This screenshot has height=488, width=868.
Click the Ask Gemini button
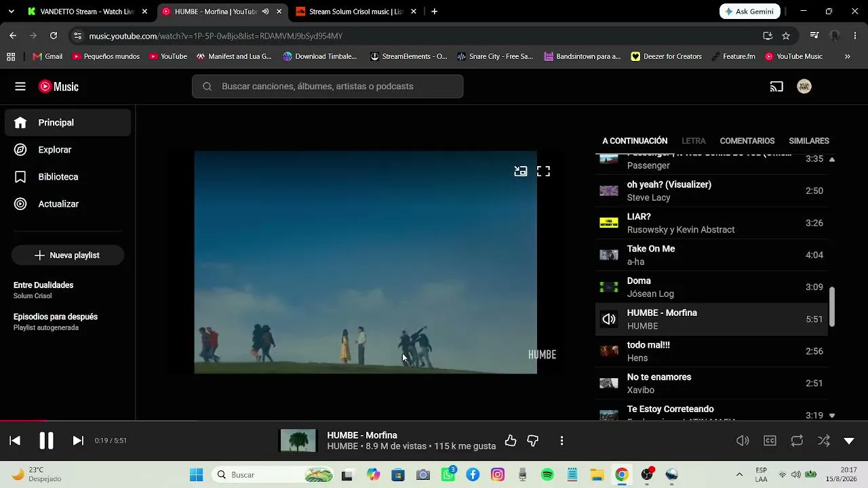coord(750,12)
